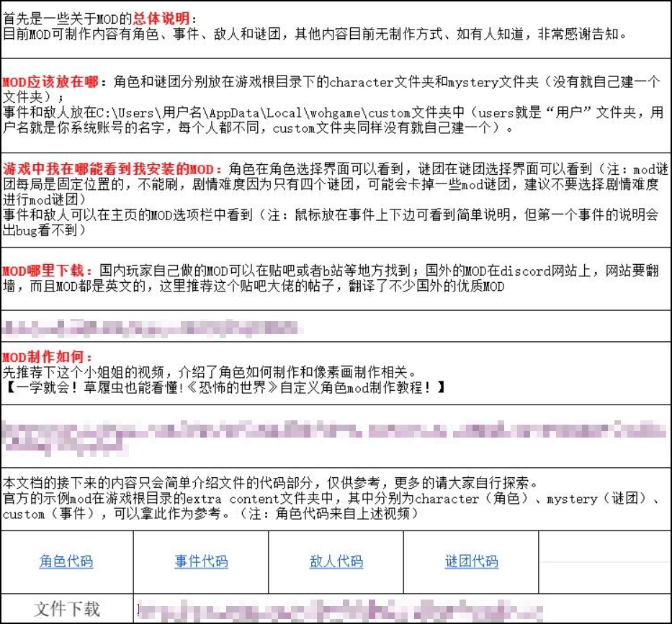The width and height of the screenshot is (672, 624).
Task: Click the red heading 总体说明
Action: (x=161, y=19)
